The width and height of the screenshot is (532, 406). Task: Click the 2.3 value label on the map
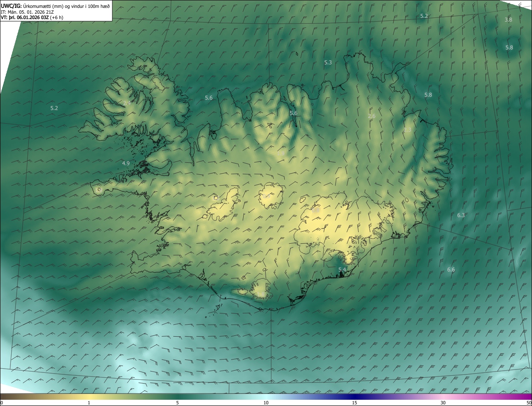(x=407, y=130)
